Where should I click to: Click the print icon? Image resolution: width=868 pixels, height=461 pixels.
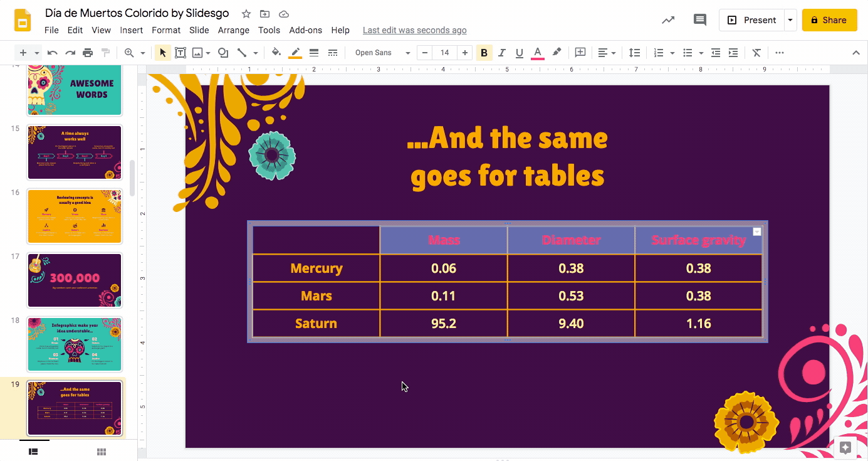tap(88, 53)
